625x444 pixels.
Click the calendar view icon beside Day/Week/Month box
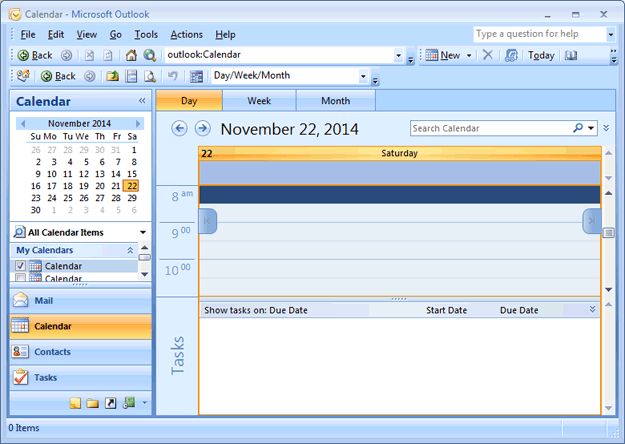point(196,76)
